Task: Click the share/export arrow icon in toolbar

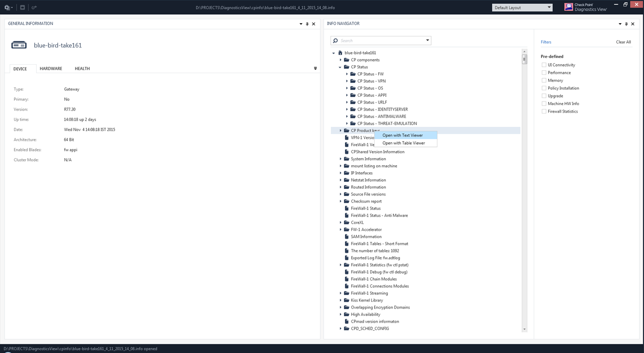Action: pos(34,8)
